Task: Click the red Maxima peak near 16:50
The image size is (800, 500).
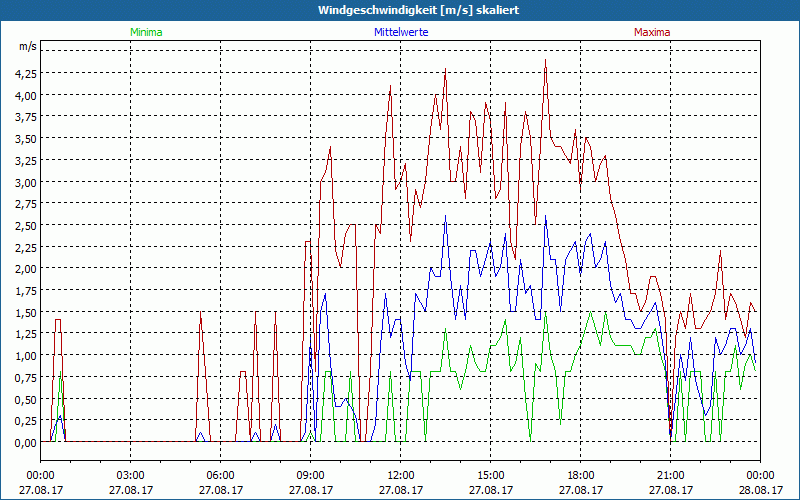Action: pos(545,60)
